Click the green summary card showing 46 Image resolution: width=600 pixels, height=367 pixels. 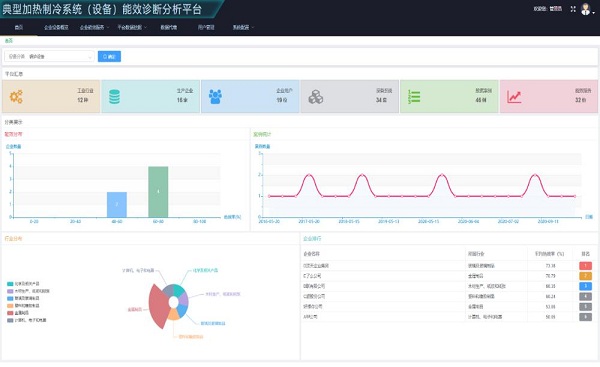(449, 96)
